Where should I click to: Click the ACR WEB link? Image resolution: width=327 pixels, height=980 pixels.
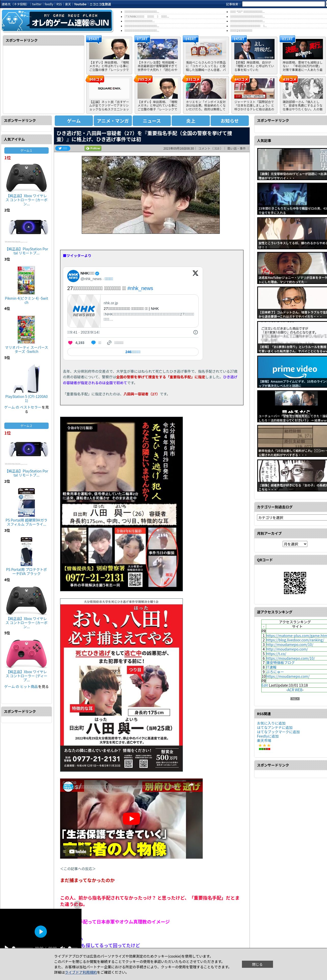coord(295,690)
